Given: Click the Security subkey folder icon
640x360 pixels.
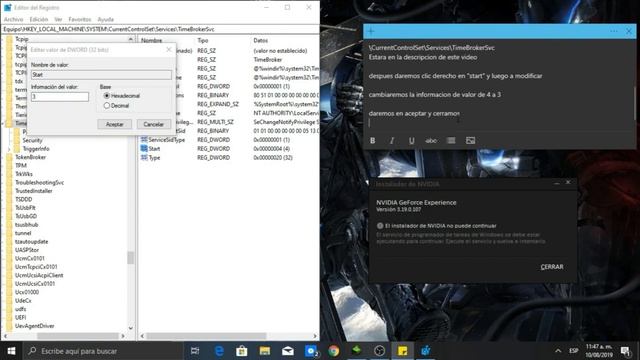Looking at the screenshot, I should pos(17,140).
